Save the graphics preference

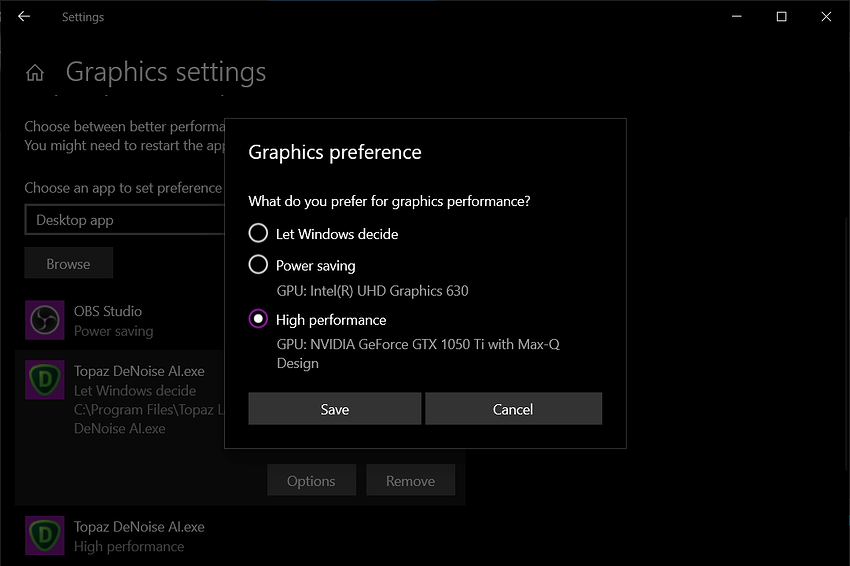point(334,409)
